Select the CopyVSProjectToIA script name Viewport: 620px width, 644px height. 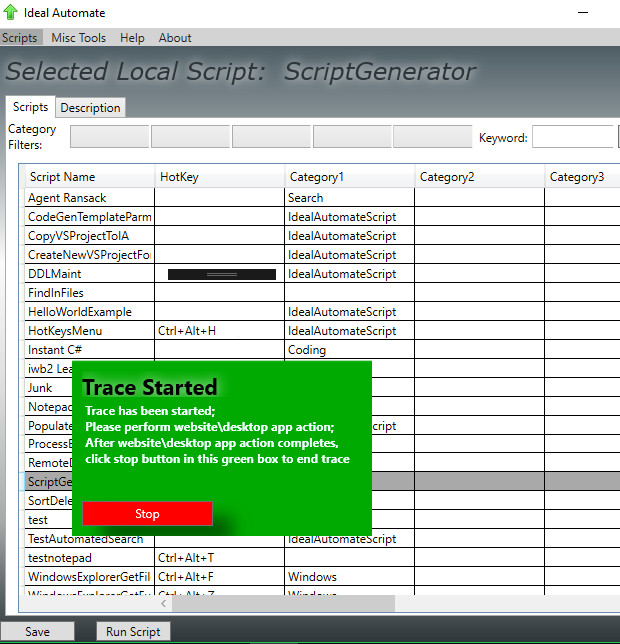point(78,236)
